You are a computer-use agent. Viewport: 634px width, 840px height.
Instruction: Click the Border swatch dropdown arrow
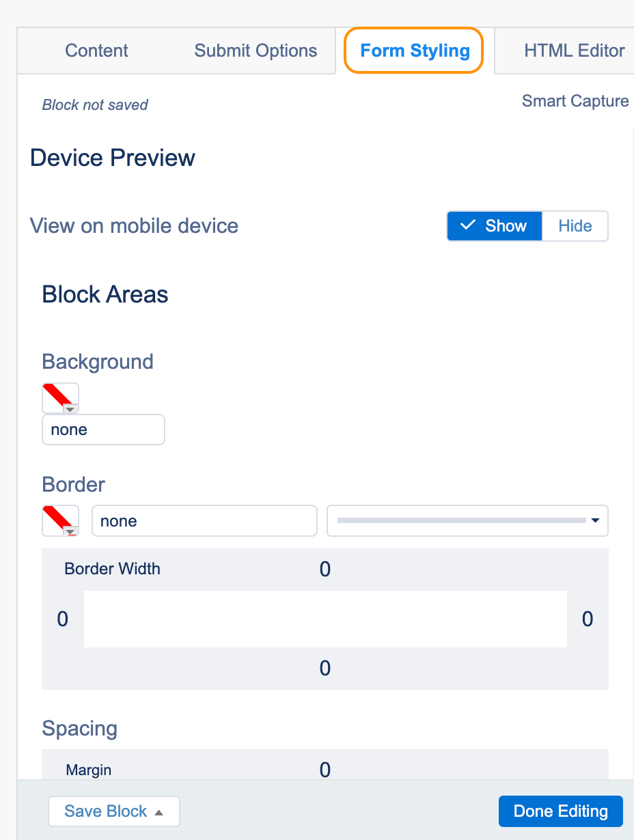70,531
